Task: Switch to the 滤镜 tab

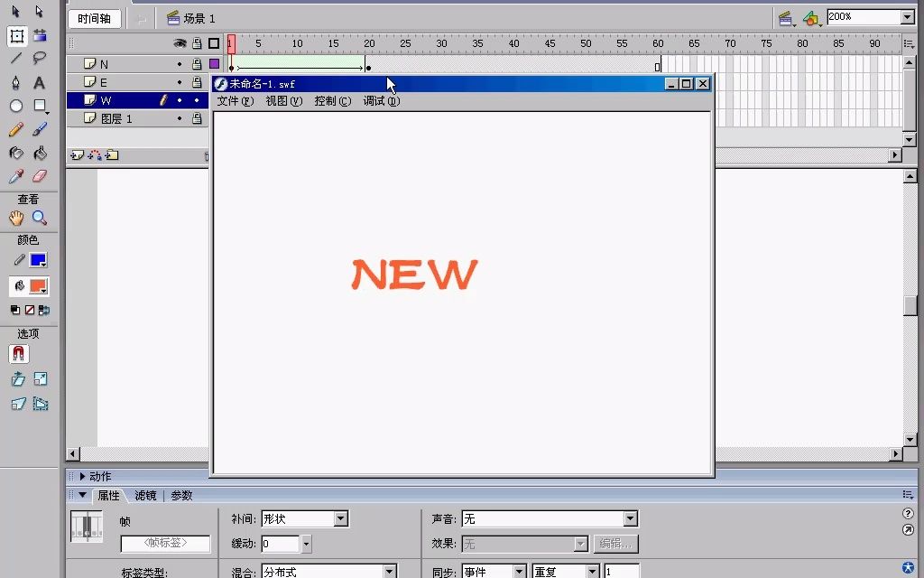Action: coord(143,494)
